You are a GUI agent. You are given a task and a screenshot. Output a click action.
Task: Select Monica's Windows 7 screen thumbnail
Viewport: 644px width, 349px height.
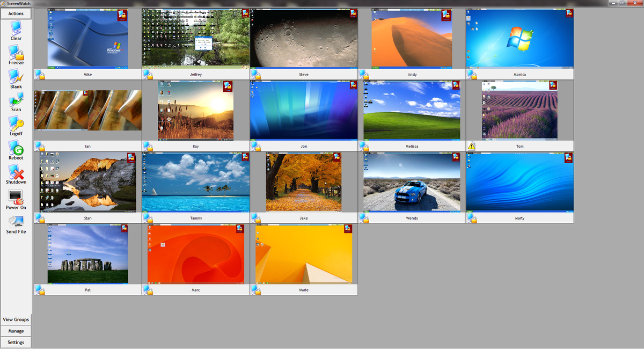click(519, 39)
